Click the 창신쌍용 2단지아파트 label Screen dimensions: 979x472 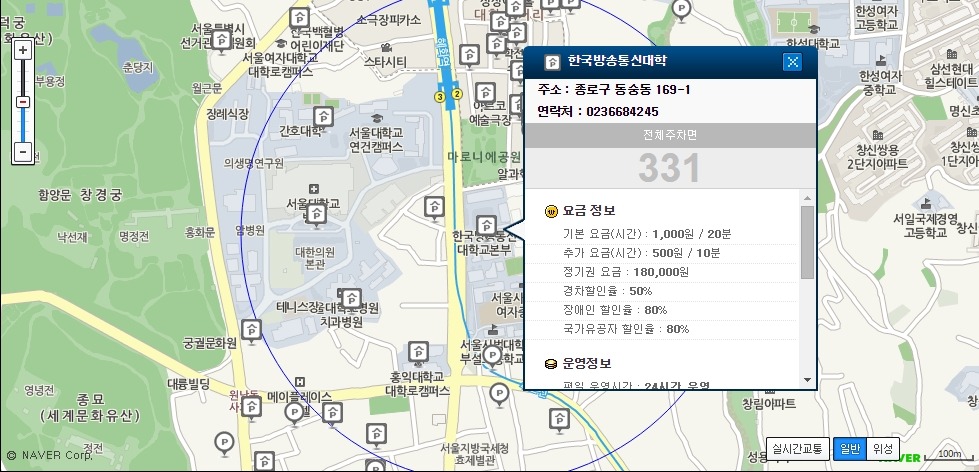click(x=877, y=157)
